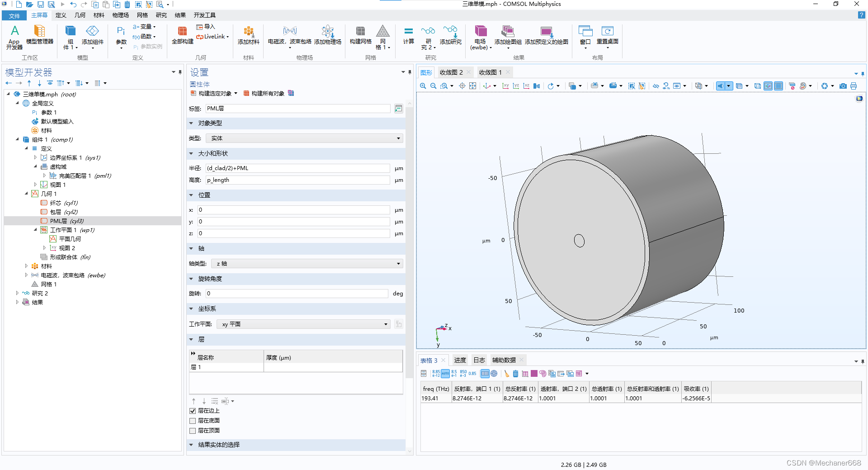Collapse the 旋转角度 section
Image resolution: width=868 pixels, height=470 pixels.
pyautogui.click(x=191, y=279)
